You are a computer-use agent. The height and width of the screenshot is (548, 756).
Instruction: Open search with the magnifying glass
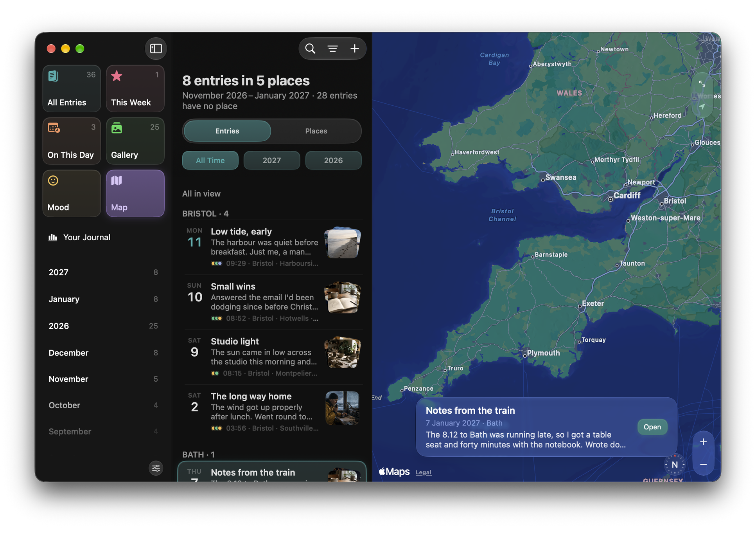pos(310,49)
